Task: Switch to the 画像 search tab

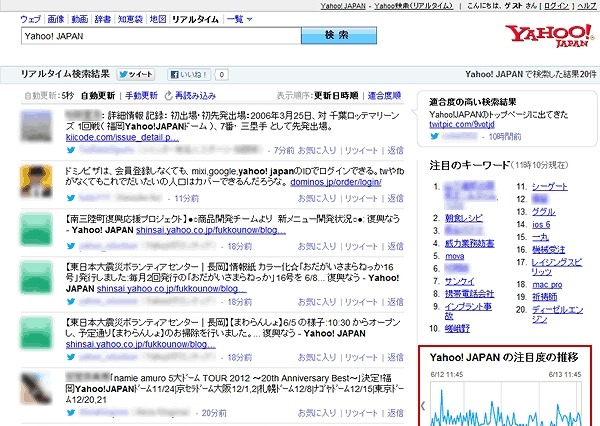Action: coord(56,19)
